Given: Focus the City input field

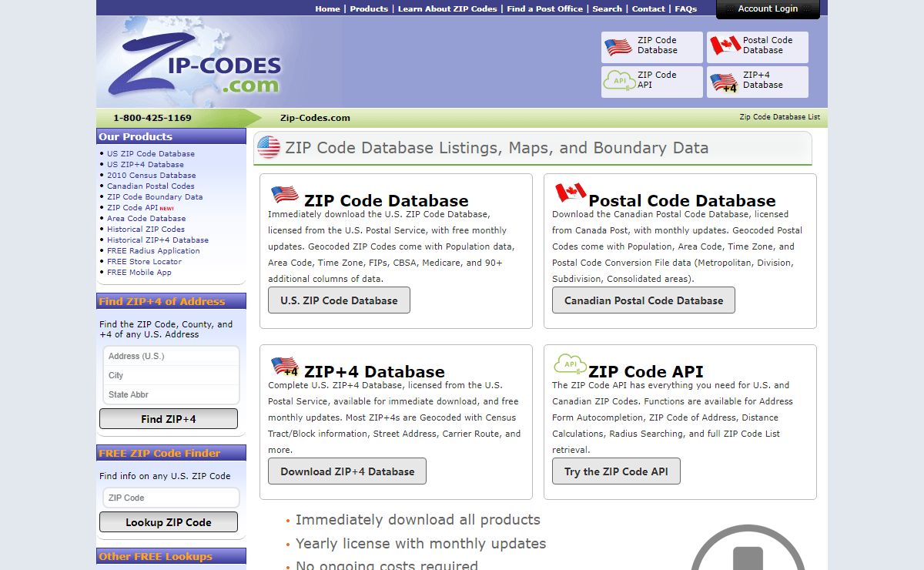Looking at the screenshot, I should pos(172,375).
